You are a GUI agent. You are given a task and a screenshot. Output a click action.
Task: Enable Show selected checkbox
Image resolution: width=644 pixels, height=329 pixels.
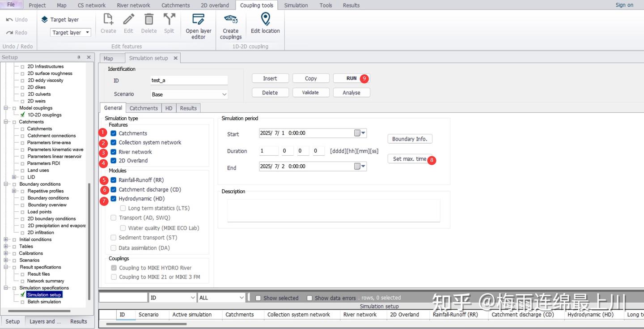click(x=258, y=298)
